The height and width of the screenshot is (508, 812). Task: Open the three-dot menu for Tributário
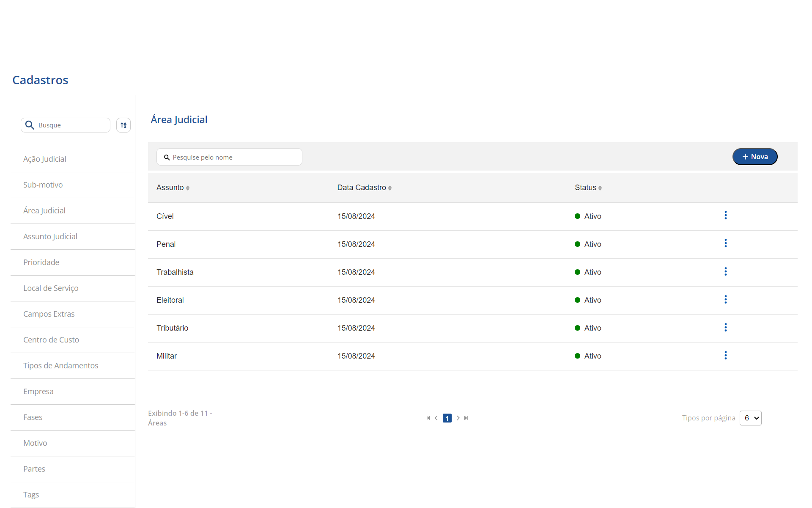[x=725, y=327]
